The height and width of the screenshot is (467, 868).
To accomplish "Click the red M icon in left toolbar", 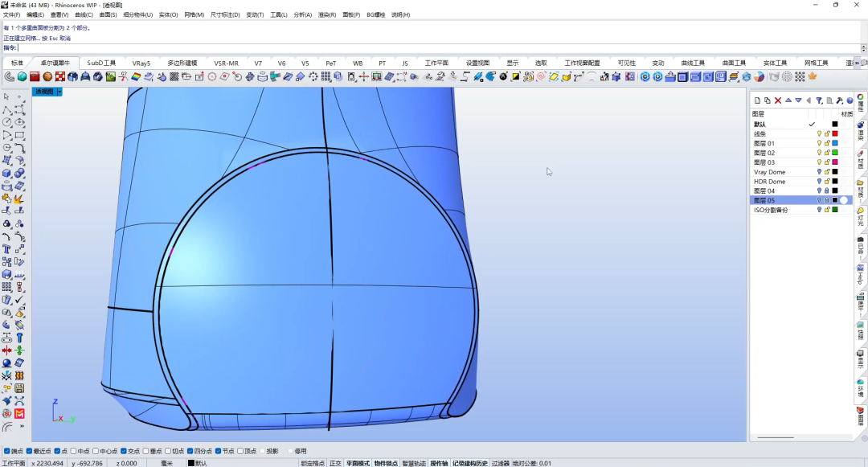I will (19, 414).
